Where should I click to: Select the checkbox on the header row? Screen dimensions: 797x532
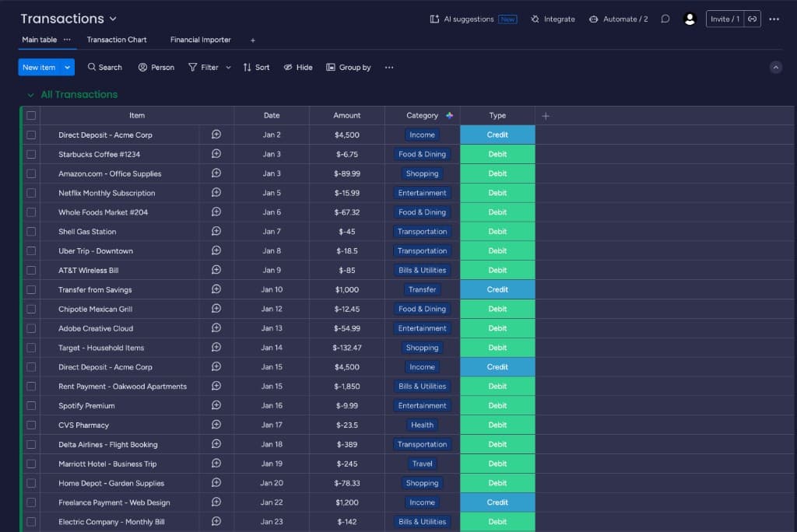pos(31,115)
